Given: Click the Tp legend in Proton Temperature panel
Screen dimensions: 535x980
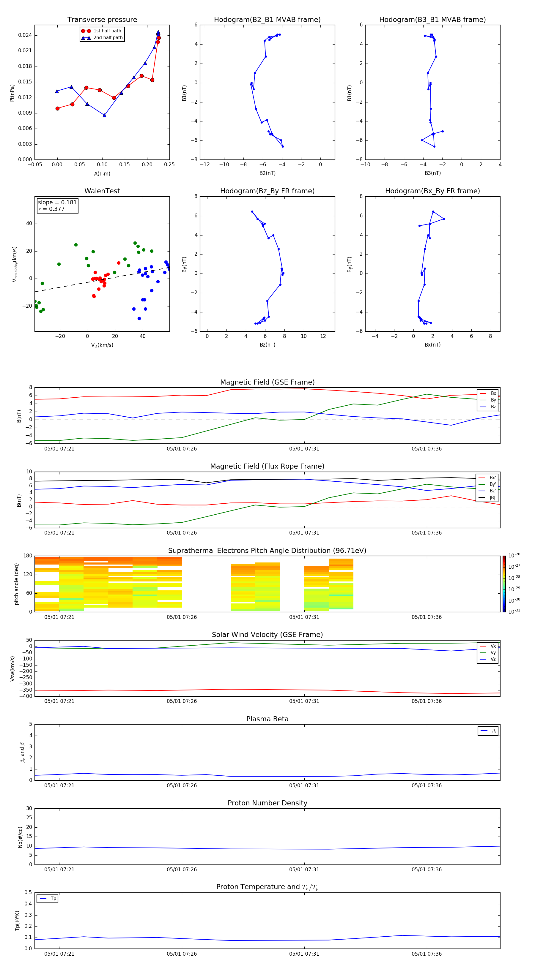Looking at the screenshot, I should click(48, 899).
